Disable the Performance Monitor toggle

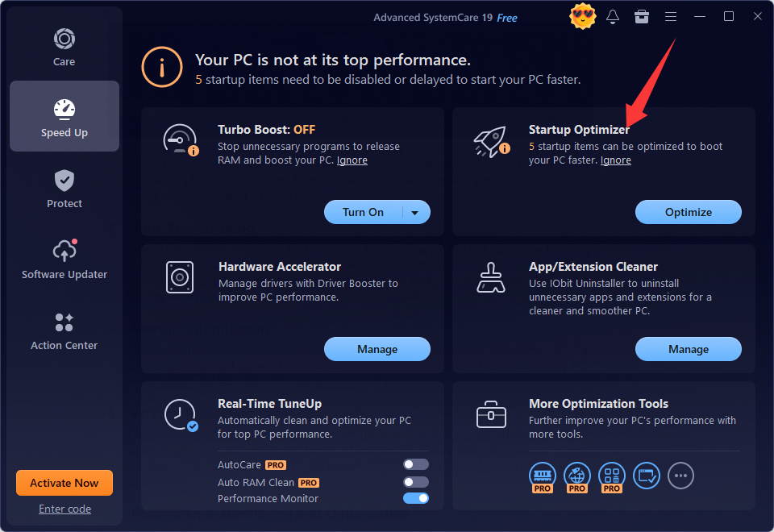(x=416, y=498)
